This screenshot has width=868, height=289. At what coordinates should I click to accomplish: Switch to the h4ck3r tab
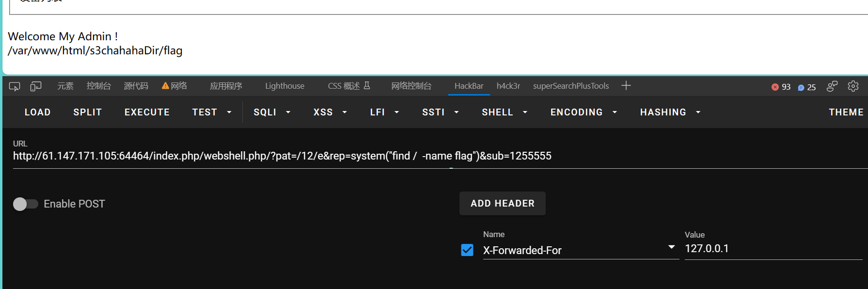coord(508,86)
